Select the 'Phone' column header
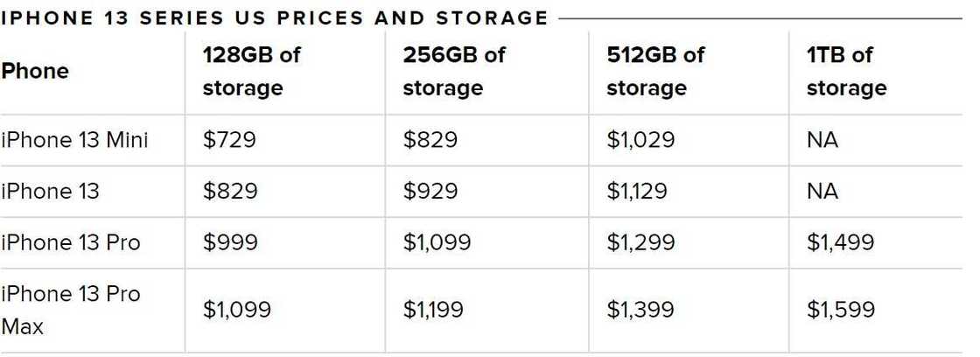The width and height of the screenshot is (980, 357). click(x=35, y=71)
